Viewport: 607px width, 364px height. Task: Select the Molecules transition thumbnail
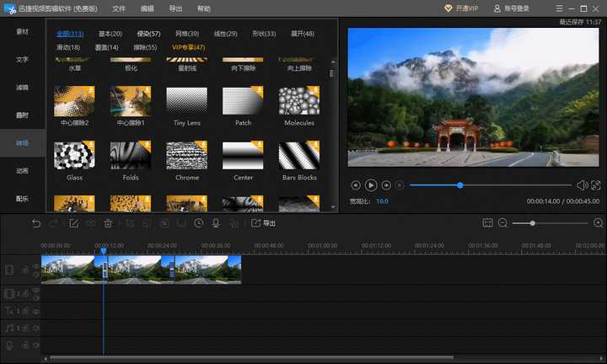point(298,101)
